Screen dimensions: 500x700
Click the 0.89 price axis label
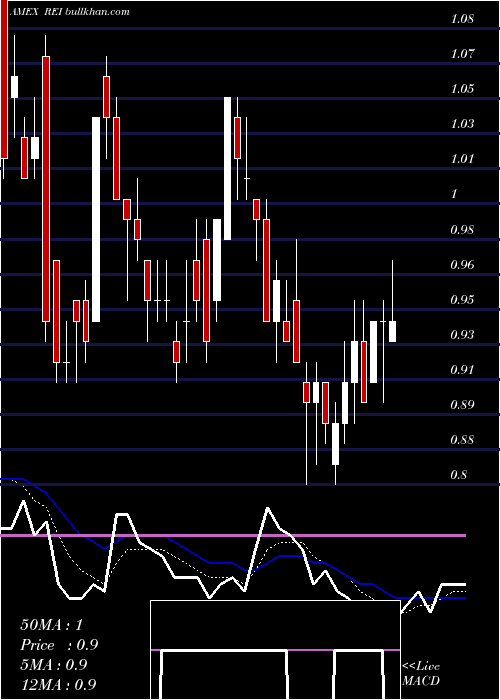coord(462,405)
